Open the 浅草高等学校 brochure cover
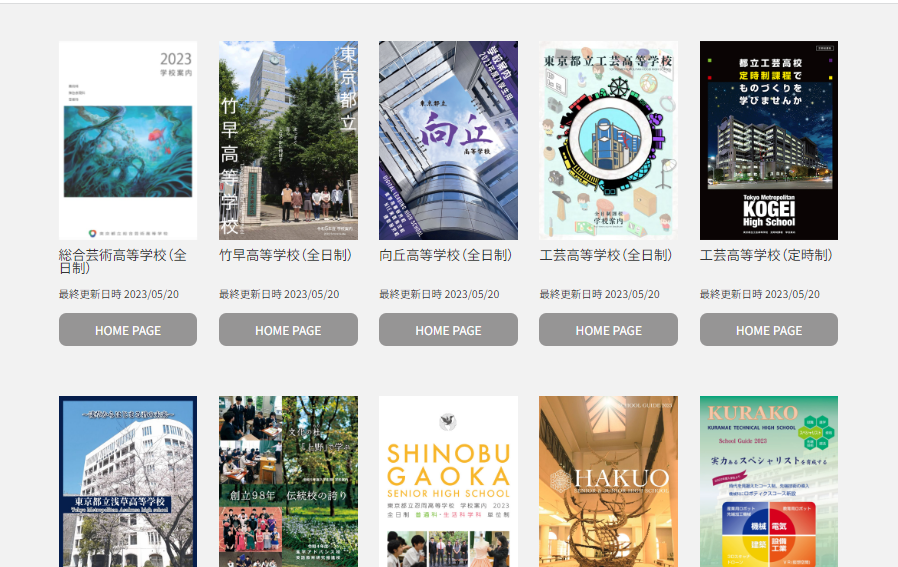898x567 pixels. tap(128, 482)
